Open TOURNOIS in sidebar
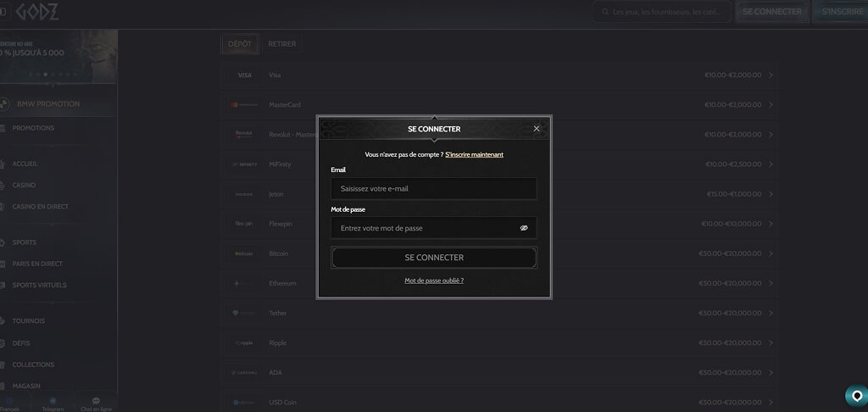The height and width of the screenshot is (412, 868). [x=29, y=321]
